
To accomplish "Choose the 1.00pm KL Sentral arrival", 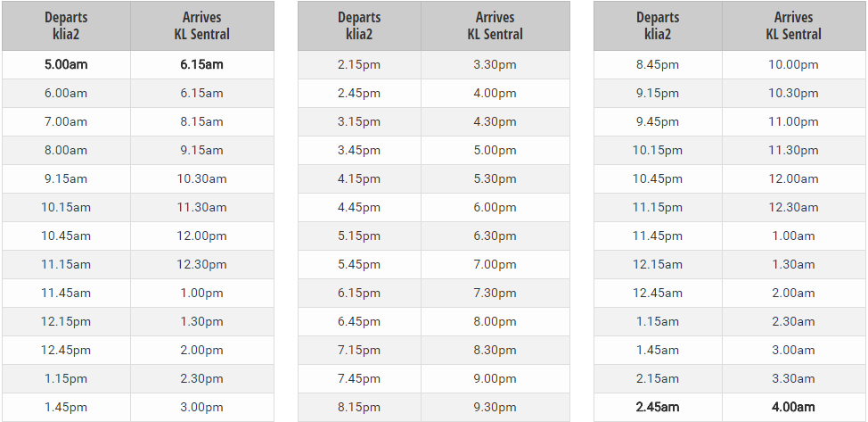I will (x=201, y=293).
